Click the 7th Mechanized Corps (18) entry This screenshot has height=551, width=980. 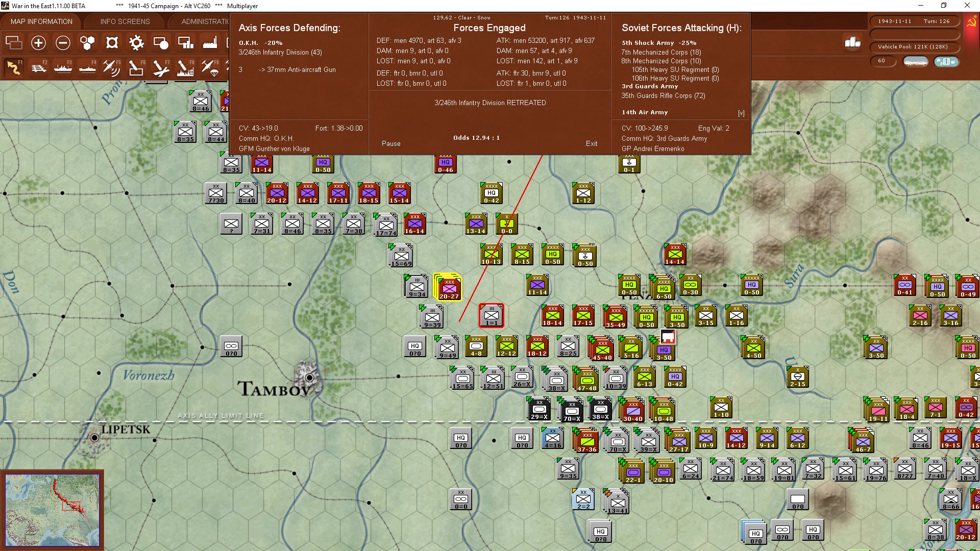pyautogui.click(x=661, y=53)
